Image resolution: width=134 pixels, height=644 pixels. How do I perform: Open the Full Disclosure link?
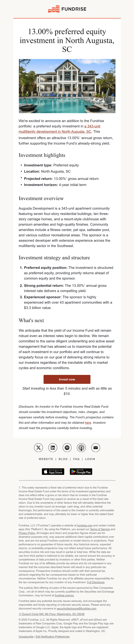96,582
